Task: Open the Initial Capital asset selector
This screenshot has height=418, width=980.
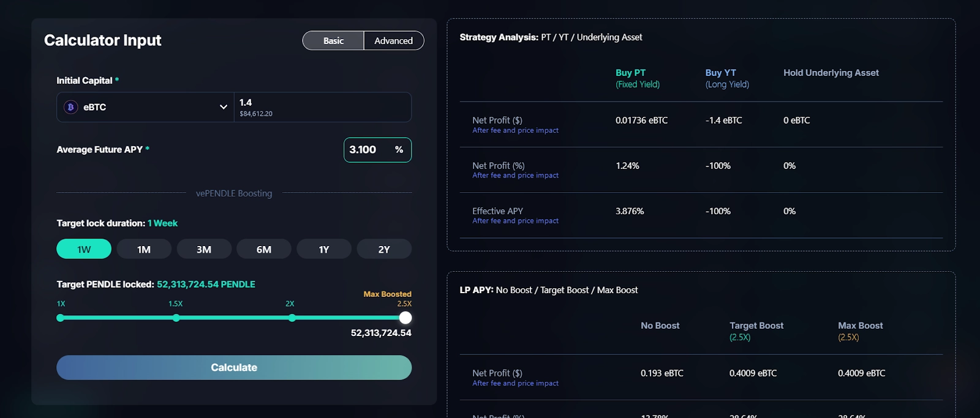Action: click(x=145, y=107)
